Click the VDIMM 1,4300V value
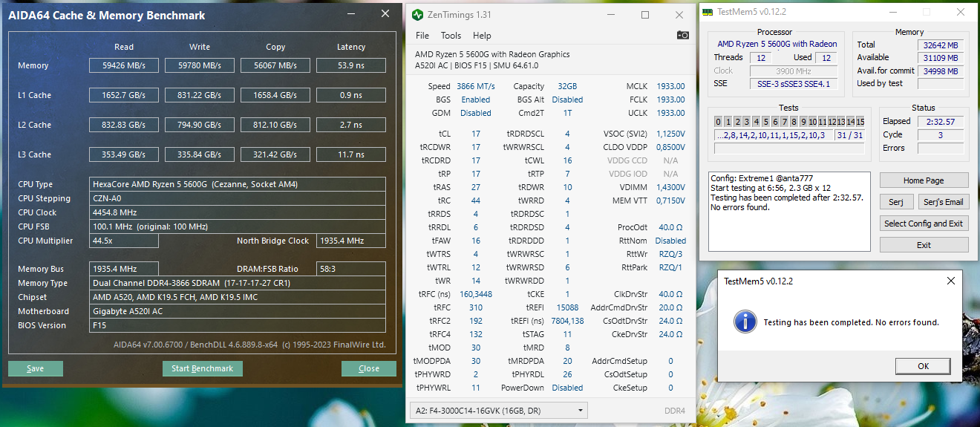 670,187
